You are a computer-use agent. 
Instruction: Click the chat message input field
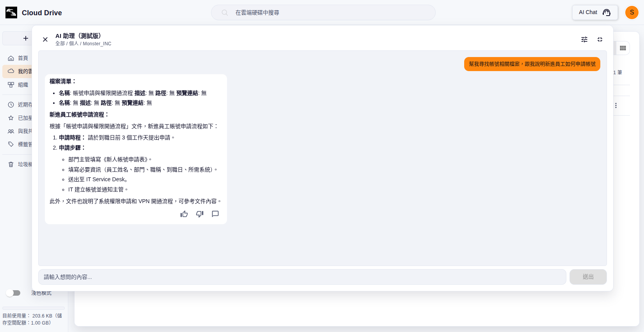302,277
